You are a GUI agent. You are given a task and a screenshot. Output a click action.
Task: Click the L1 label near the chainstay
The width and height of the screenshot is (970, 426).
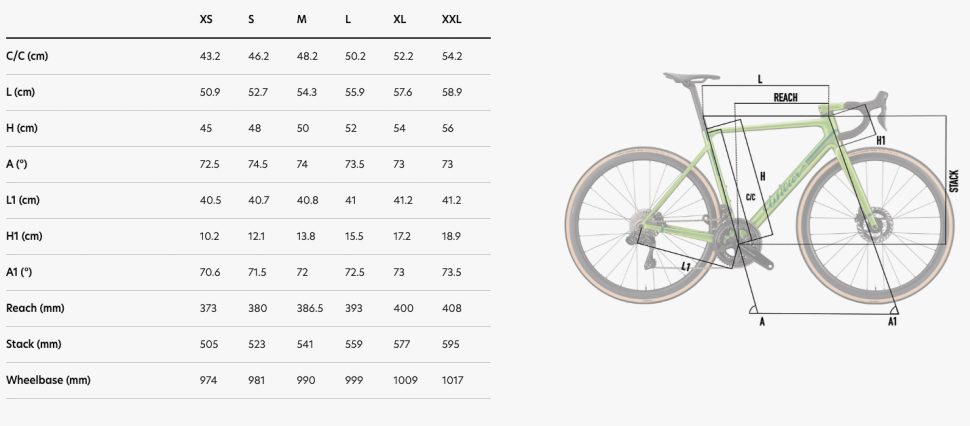click(x=686, y=267)
